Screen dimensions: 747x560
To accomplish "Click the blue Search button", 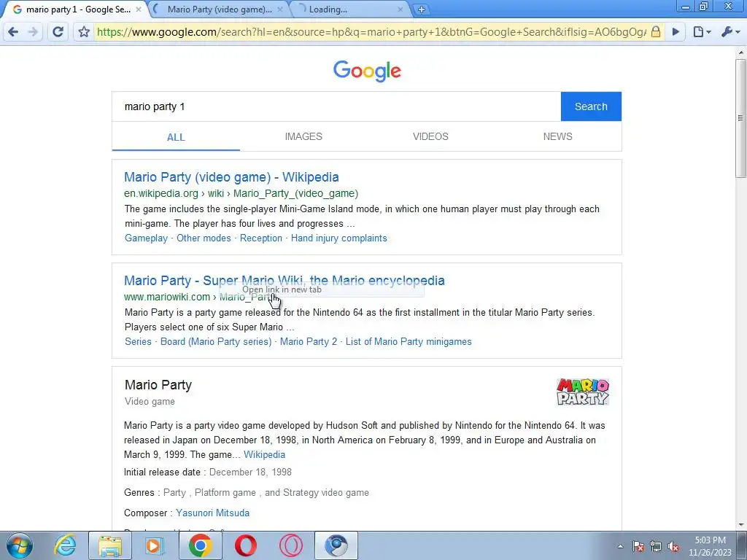I will coord(591,106).
